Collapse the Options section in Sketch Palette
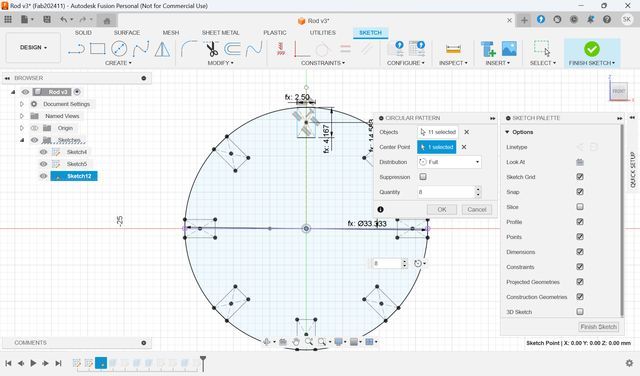Screen dimensions: 640x376 [x=507, y=132]
